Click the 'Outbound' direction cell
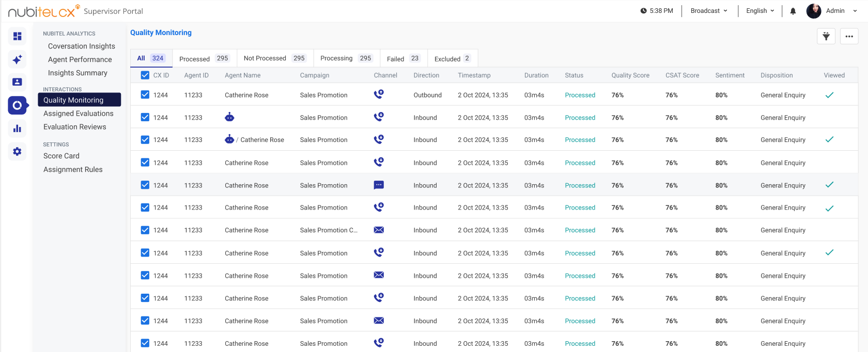 coord(427,95)
